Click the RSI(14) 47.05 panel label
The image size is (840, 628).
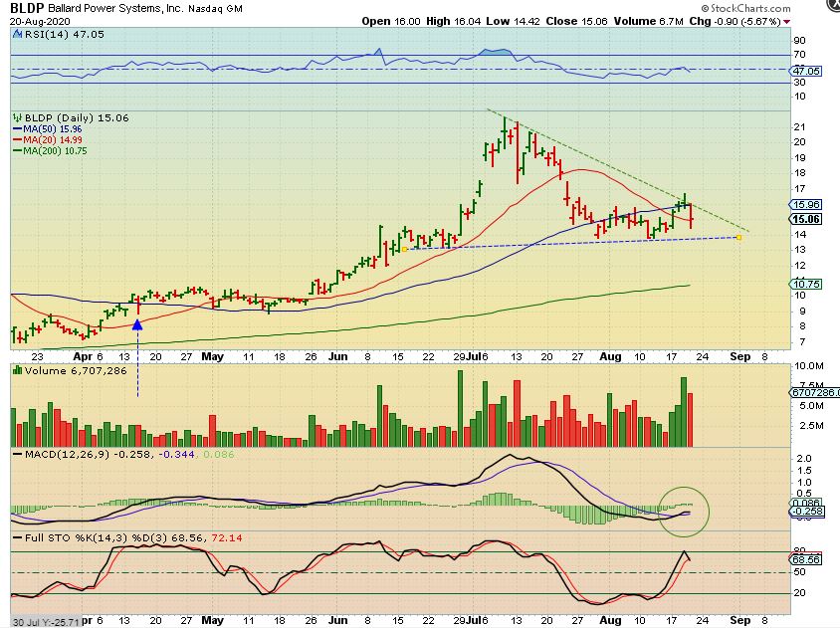click(65, 34)
